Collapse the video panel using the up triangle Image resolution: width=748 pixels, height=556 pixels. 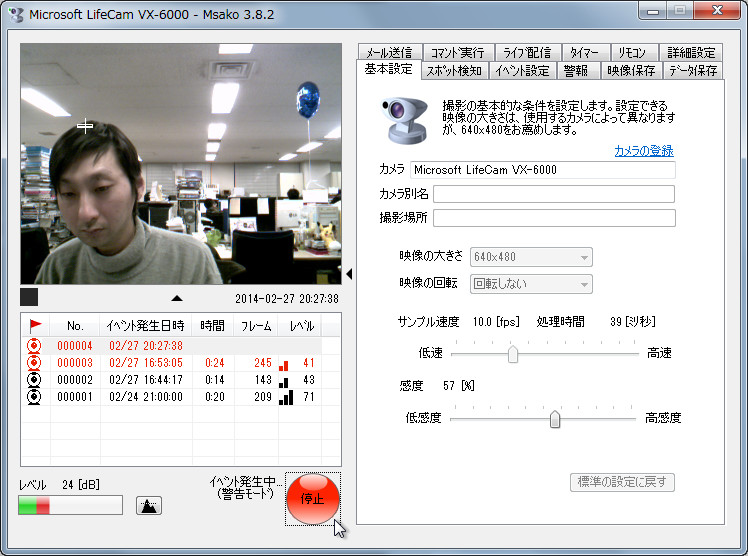(177, 299)
